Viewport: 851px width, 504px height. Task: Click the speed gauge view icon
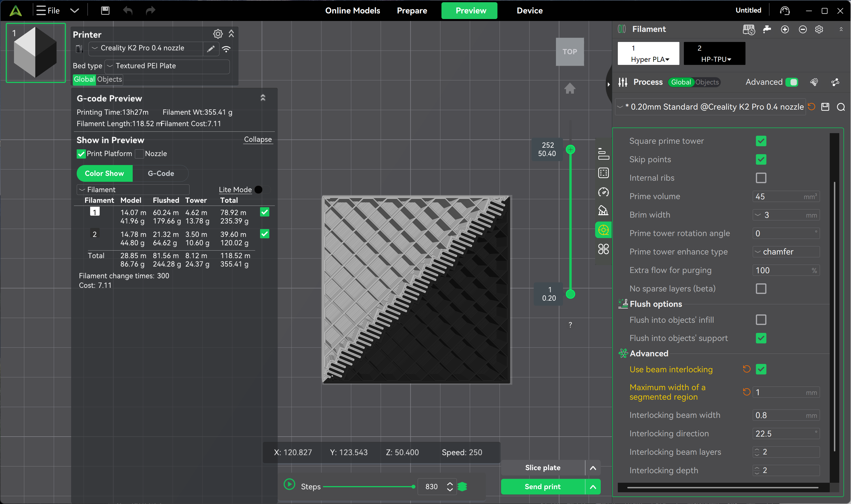(604, 192)
